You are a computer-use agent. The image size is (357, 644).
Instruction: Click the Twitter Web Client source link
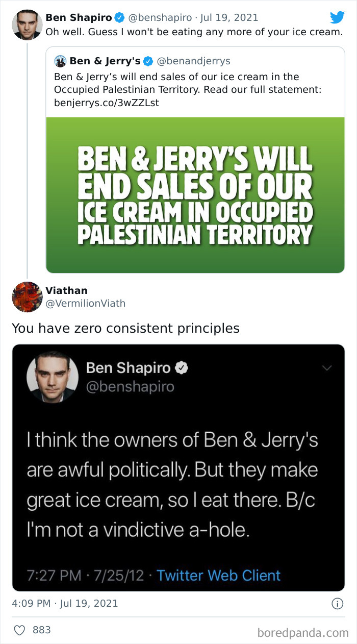pyautogui.click(x=219, y=575)
